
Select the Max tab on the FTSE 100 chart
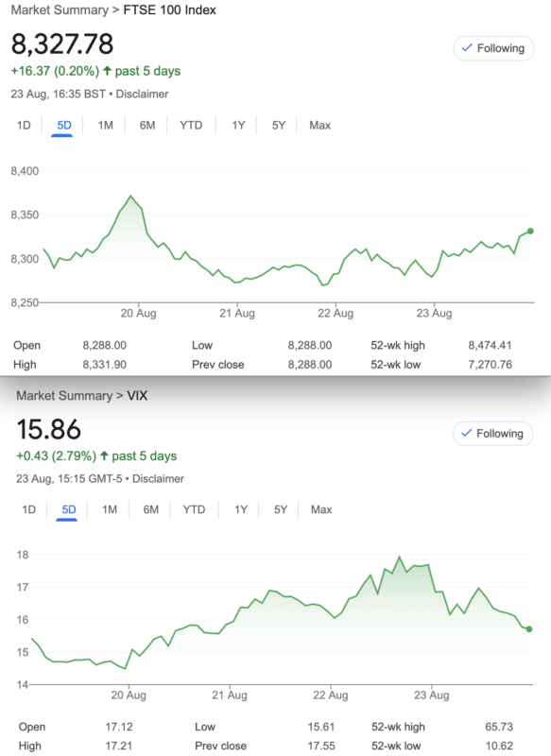coord(319,126)
